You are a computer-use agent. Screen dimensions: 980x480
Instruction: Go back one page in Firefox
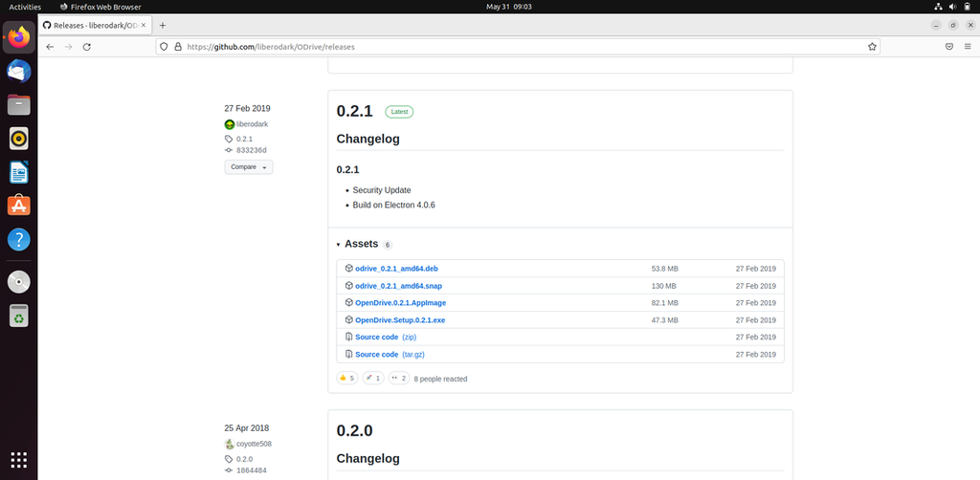(x=50, y=47)
